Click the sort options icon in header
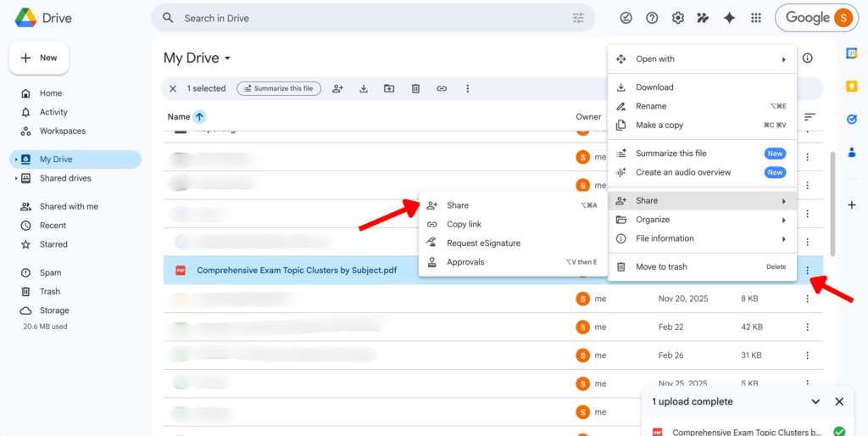868x436 pixels. point(810,117)
